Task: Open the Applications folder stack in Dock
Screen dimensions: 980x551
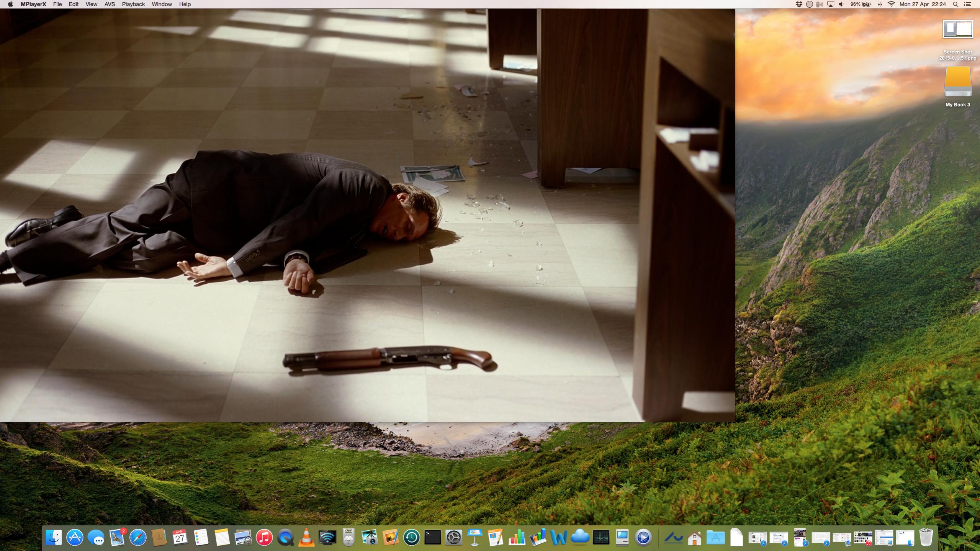Action: pyautogui.click(x=715, y=538)
